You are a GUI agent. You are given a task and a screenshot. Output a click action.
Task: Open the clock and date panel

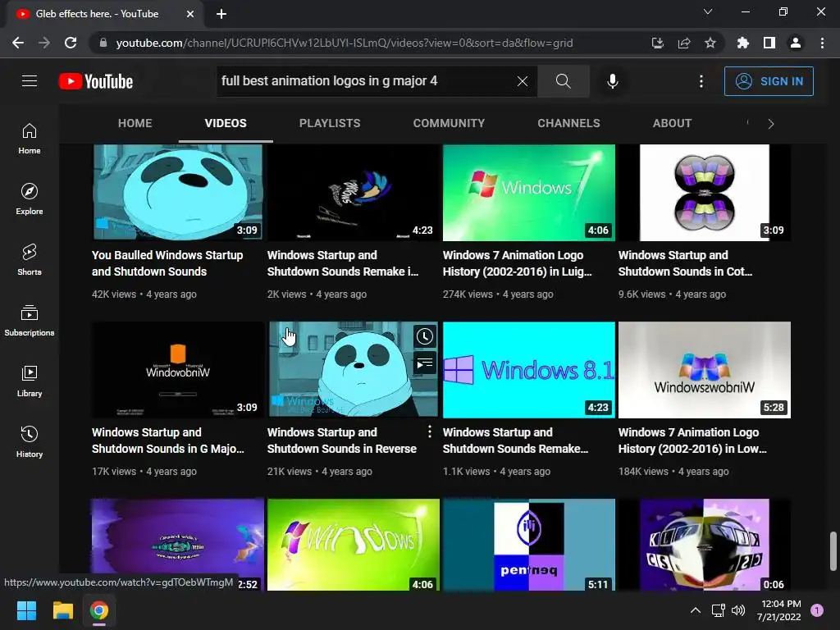coord(779,610)
